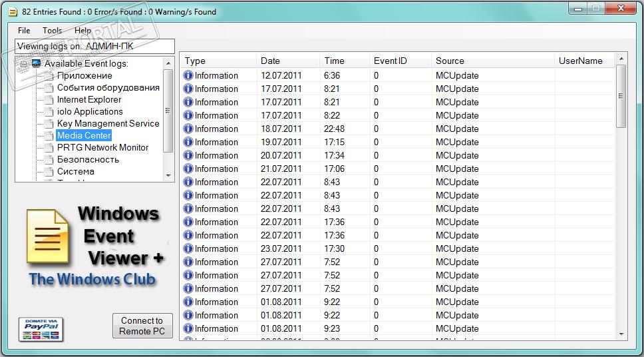Click the info icon on 21.07.2011 17:06 row
The image size is (644, 357).
click(x=188, y=169)
